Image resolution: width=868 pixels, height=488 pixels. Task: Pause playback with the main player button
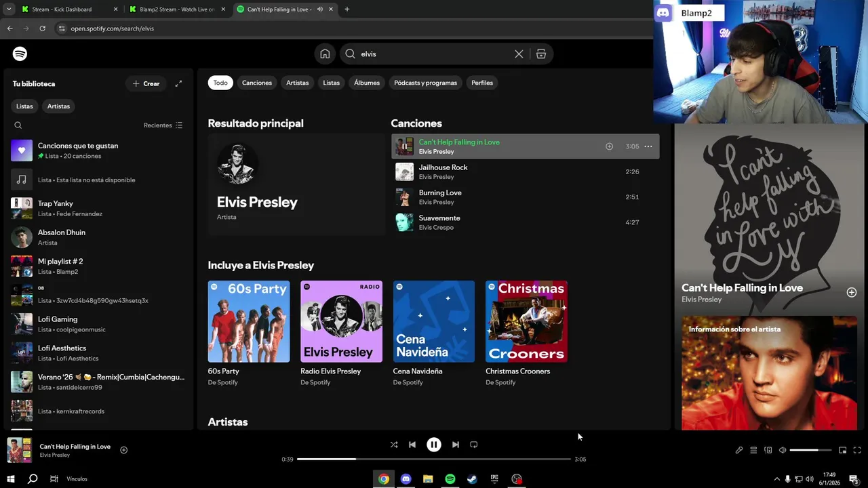point(434,445)
